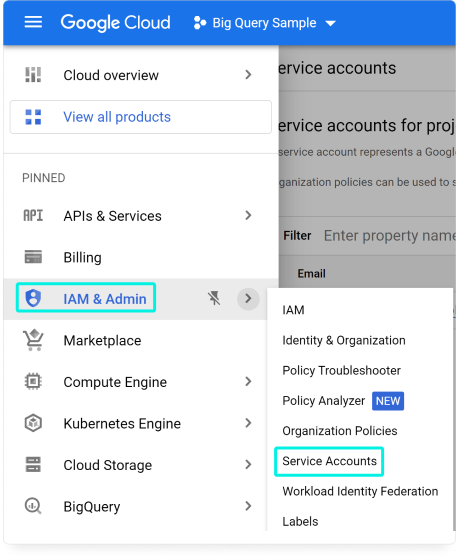This screenshot has width=460, height=560.
Task: Expand the Cloud overview submenu chevron
Action: pos(248,75)
